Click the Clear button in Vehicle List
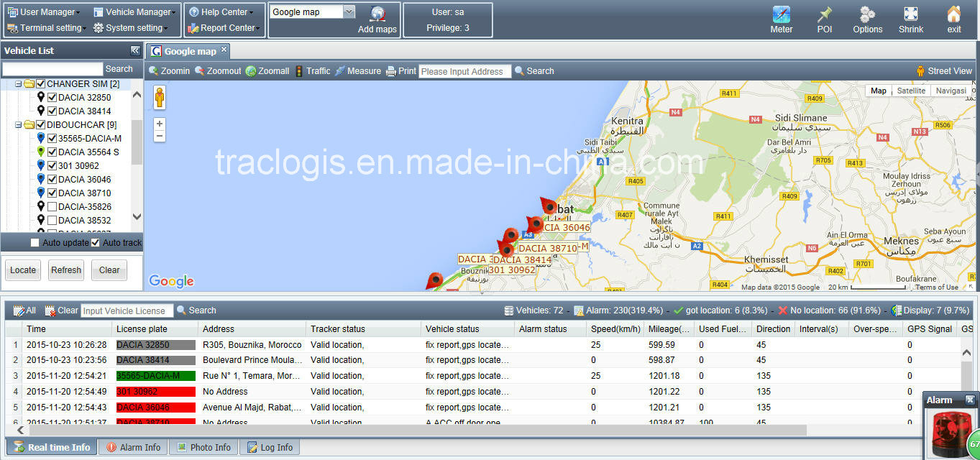Screen dimensions: 980x460 tap(109, 270)
